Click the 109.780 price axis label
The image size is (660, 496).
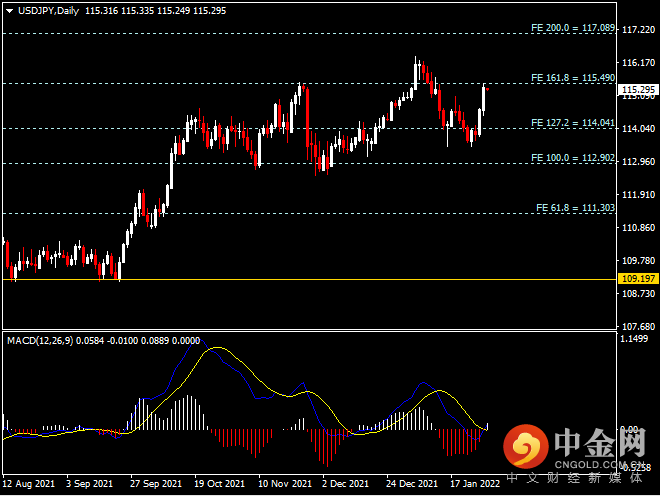(639, 261)
